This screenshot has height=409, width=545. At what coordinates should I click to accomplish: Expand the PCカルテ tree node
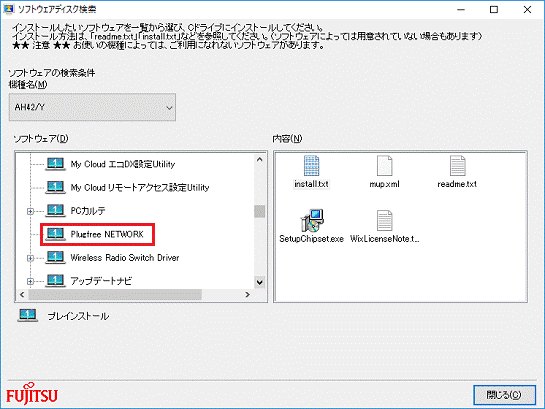point(31,211)
